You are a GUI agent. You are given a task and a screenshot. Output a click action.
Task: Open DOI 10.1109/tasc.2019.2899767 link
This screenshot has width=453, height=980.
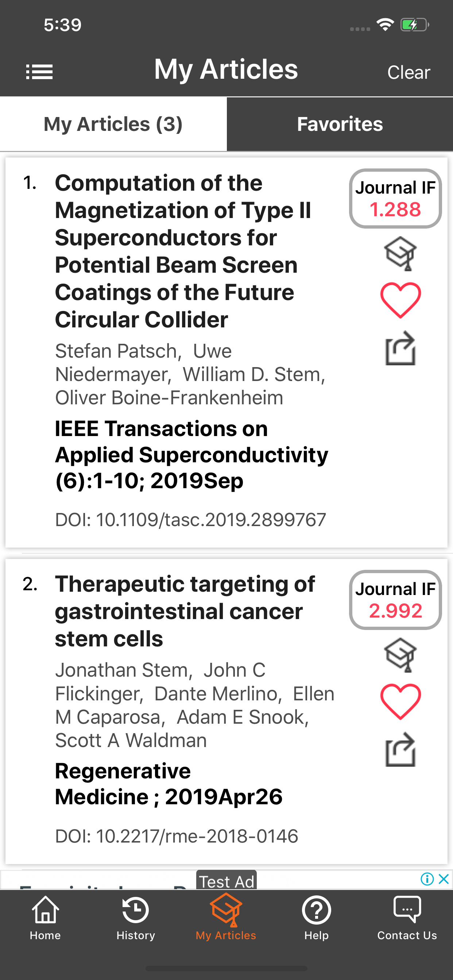point(191,520)
